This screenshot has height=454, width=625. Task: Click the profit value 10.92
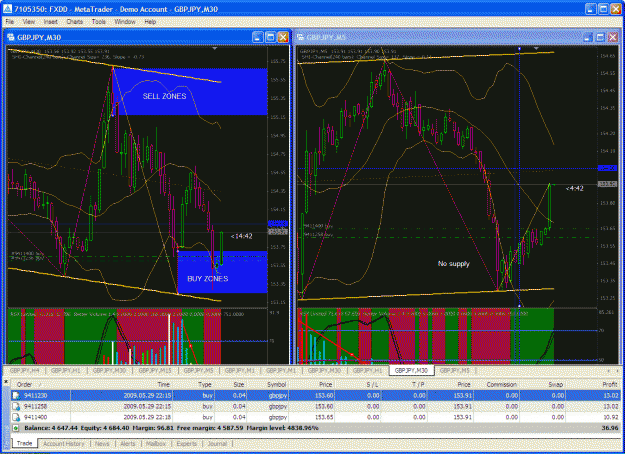coord(610,417)
